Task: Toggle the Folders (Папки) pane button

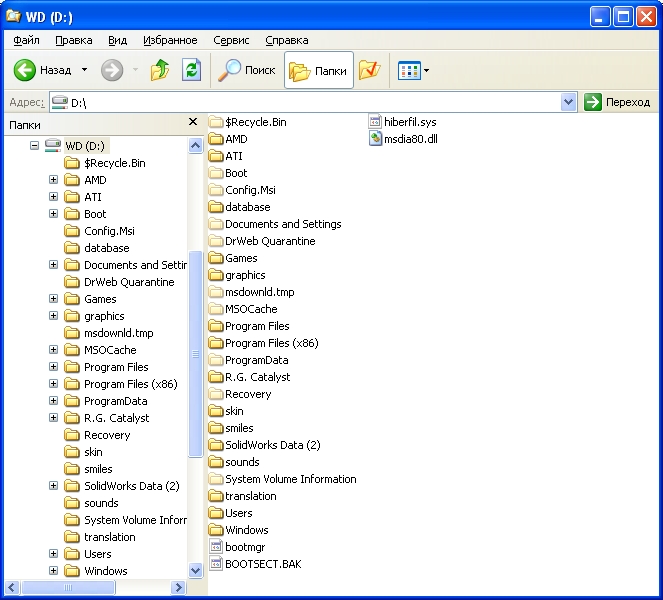Action: pyautogui.click(x=318, y=70)
